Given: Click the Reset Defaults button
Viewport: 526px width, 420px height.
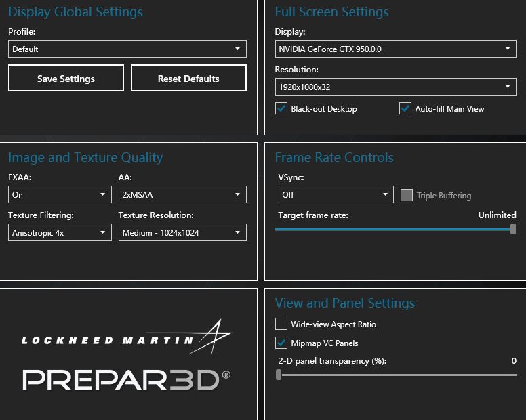Looking at the screenshot, I should click(188, 78).
